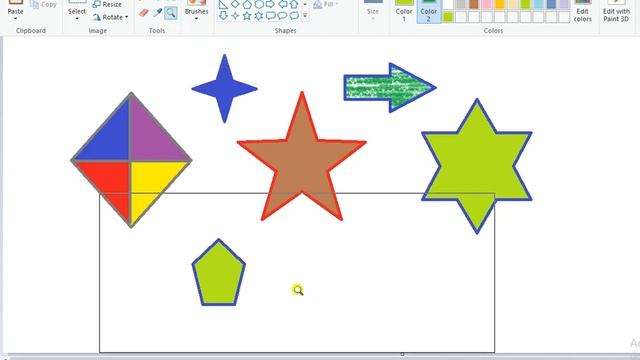Image resolution: width=640 pixels, height=360 pixels.
Task: Pick the pink palette swatch
Action: pos(487,4)
